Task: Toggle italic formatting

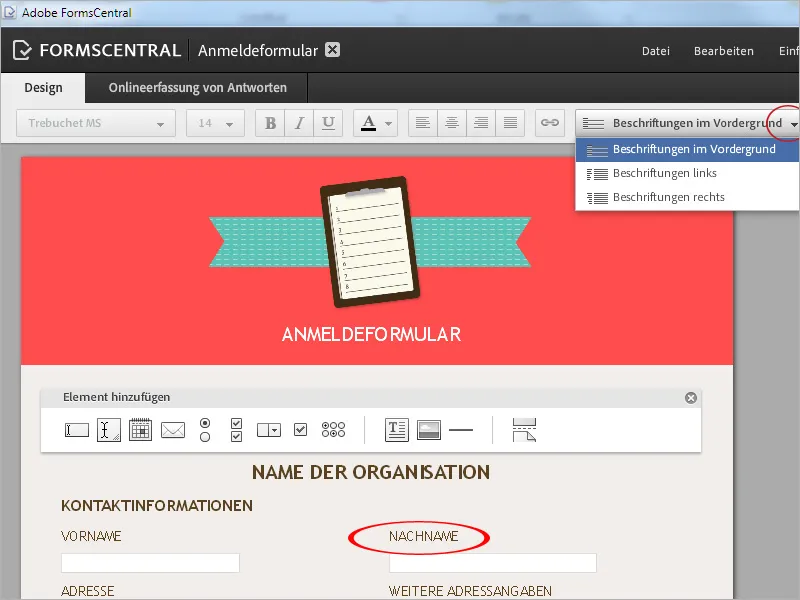Action: [299, 123]
